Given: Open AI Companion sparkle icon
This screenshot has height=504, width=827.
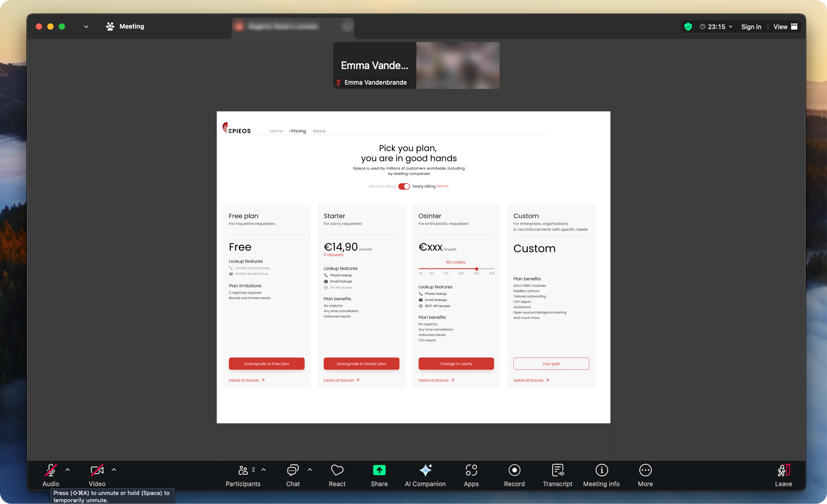Looking at the screenshot, I should [425, 470].
